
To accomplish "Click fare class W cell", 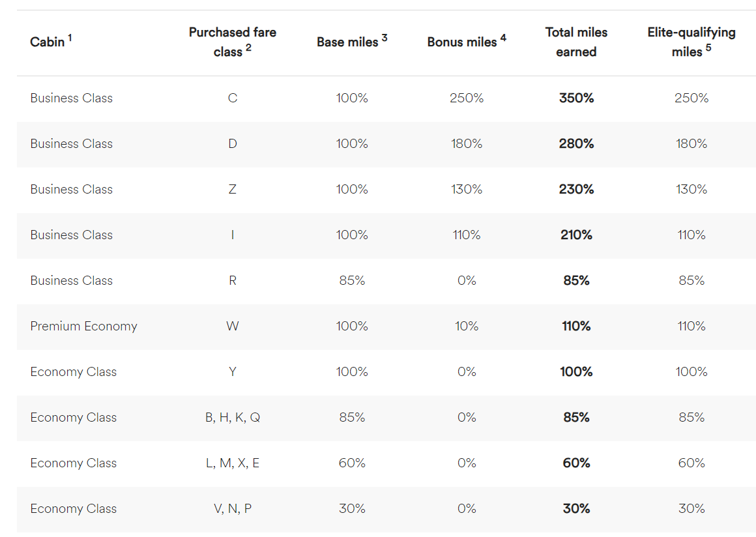I will coord(232,327).
